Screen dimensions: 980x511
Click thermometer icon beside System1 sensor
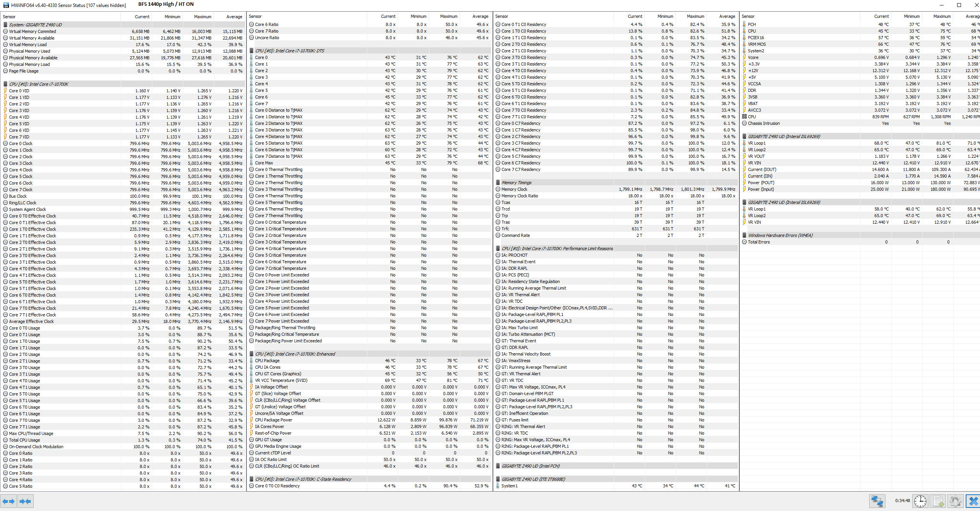click(498, 486)
